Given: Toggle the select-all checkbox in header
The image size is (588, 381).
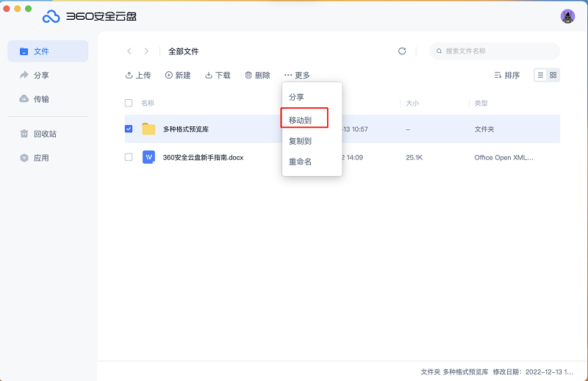Looking at the screenshot, I should click(129, 104).
